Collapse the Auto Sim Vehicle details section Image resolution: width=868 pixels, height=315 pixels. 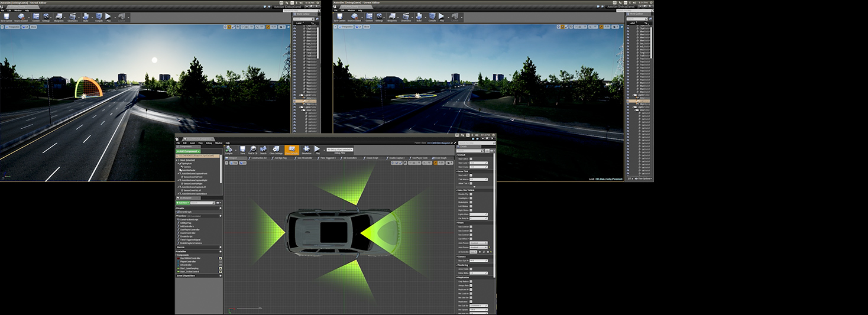tap(458, 190)
